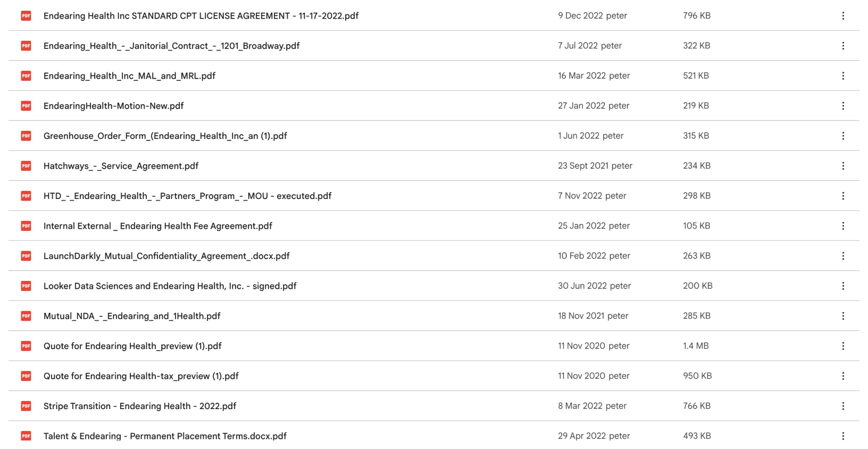Open Endearing_Health_Inc_MAL_and_MRL.pdf
The width and height of the screenshot is (868, 449).
(x=129, y=76)
